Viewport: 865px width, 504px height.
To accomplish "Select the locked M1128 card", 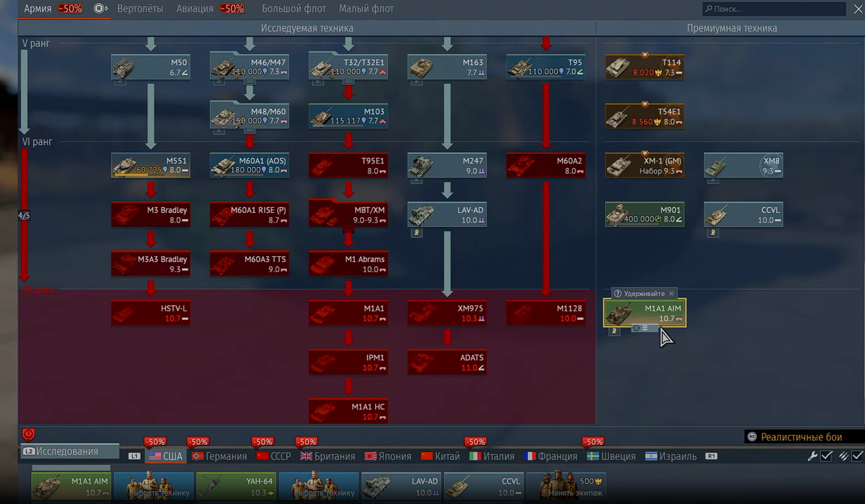I will [x=546, y=313].
